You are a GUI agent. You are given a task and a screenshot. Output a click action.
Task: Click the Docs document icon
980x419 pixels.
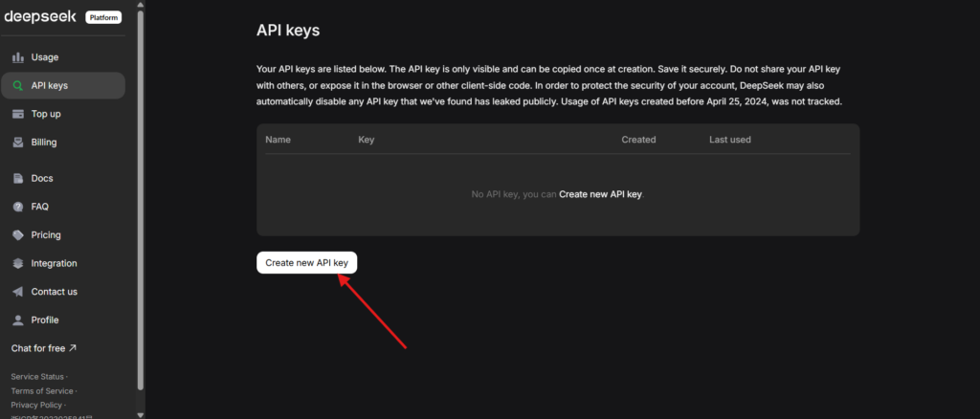[18, 178]
